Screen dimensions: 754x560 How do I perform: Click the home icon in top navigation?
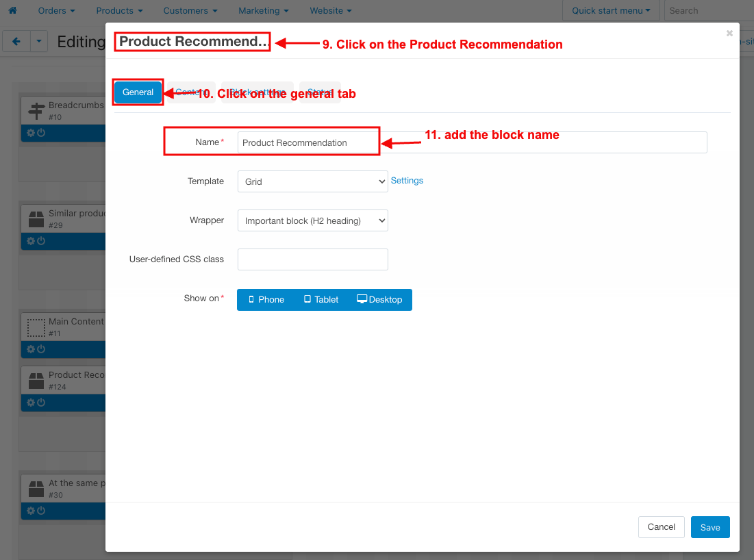click(x=13, y=10)
